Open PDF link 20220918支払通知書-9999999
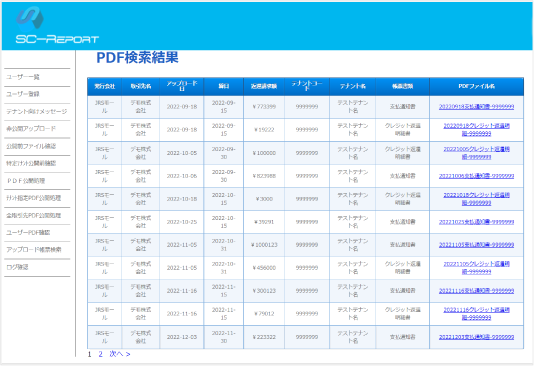 click(476, 107)
